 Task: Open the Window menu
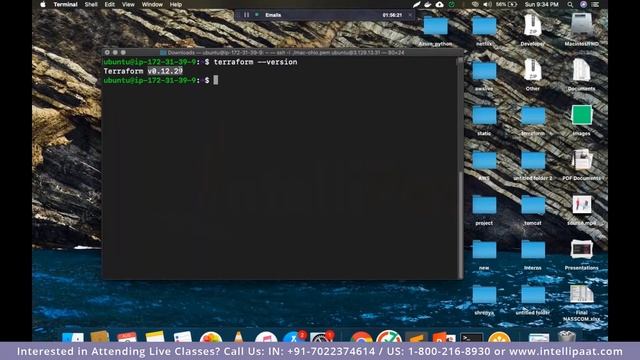point(152,4)
